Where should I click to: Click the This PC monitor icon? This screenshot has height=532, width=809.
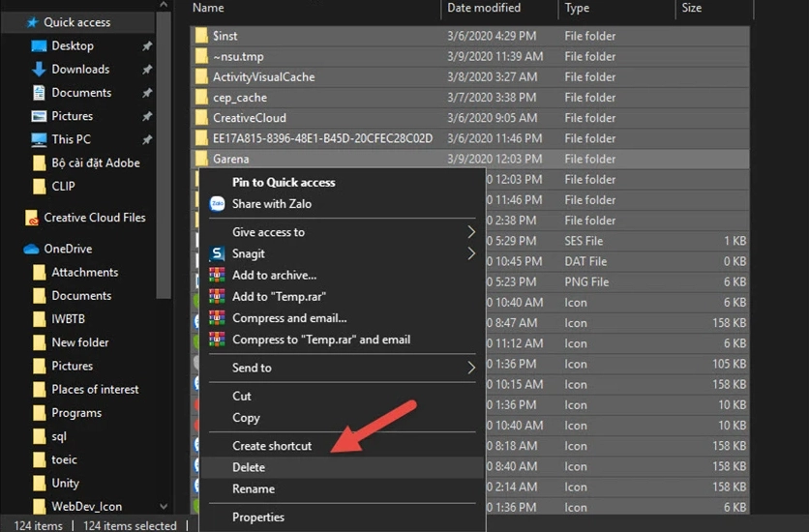(x=39, y=139)
